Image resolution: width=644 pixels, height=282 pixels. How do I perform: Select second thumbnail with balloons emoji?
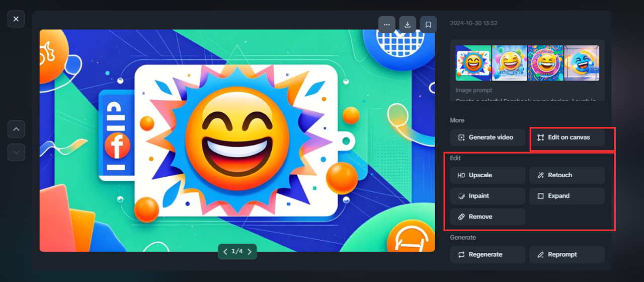pyautogui.click(x=510, y=63)
